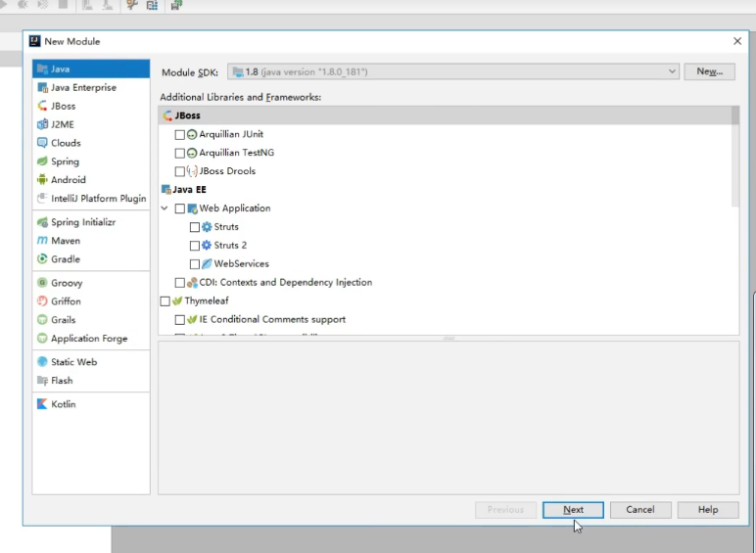Enable the Arquillian JUnit checkbox
Screen dimensions: 756x553
click(x=180, y=134)
